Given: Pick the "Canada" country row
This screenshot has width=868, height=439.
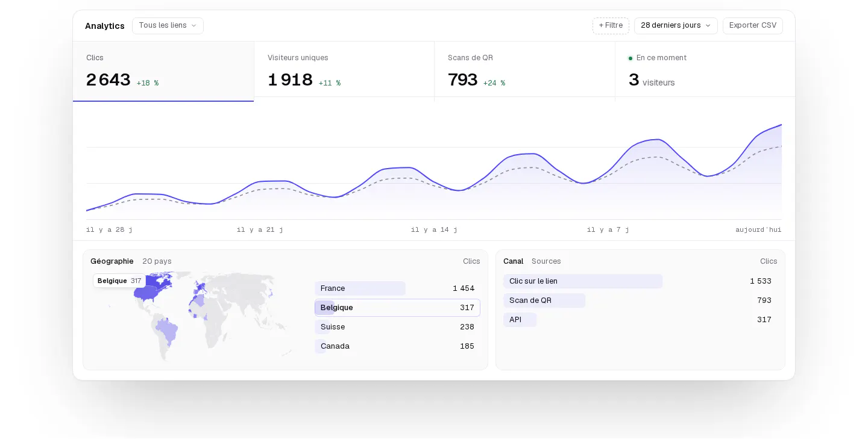Looking at the screenshot, I should point(397,346).
